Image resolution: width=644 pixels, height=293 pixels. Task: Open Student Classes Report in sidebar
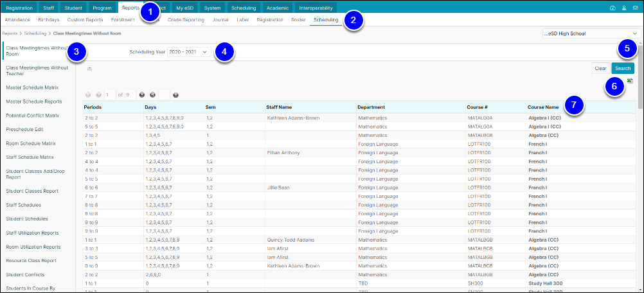click(32, 191)
